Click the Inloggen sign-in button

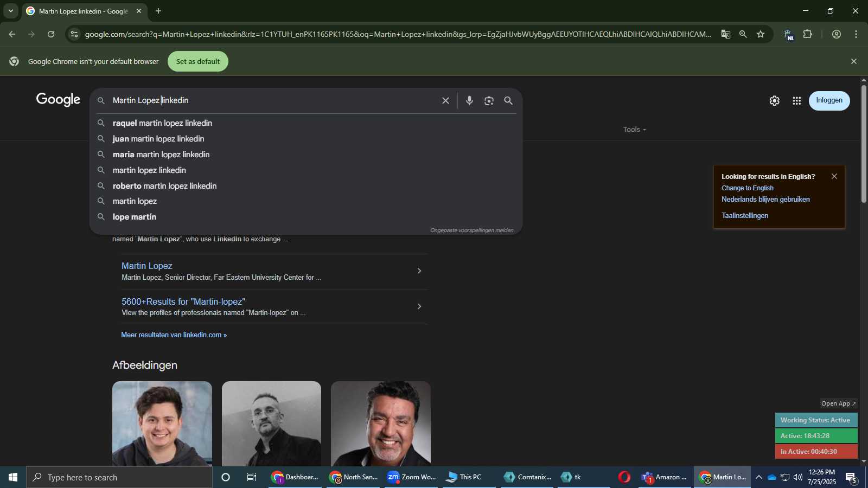pos(829,101)
